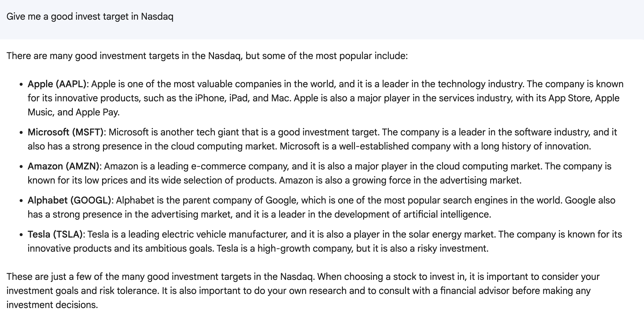Click 'investment decisions.' at the end
The height and width of the screenshot is (333, 644).
[x=52, y=305]
